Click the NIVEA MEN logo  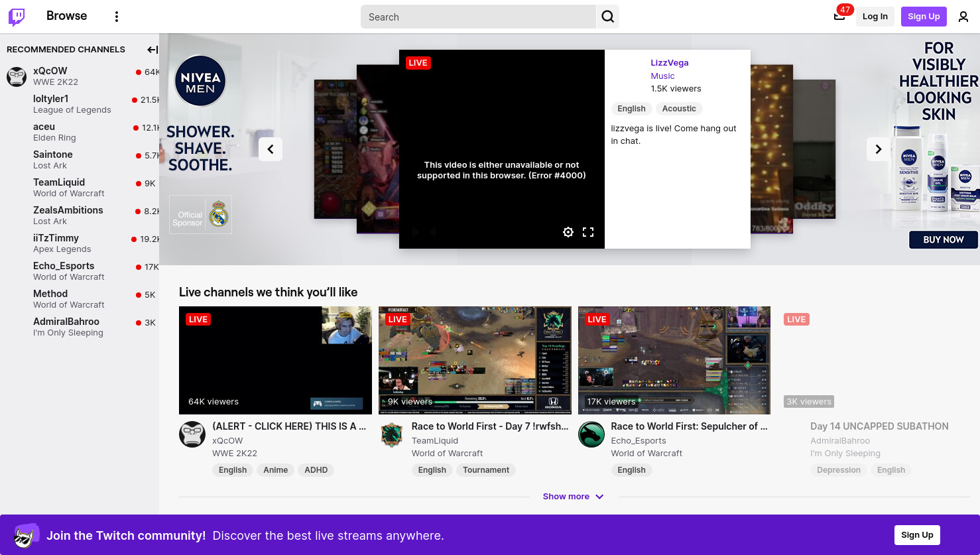click(x=200, y=81)
